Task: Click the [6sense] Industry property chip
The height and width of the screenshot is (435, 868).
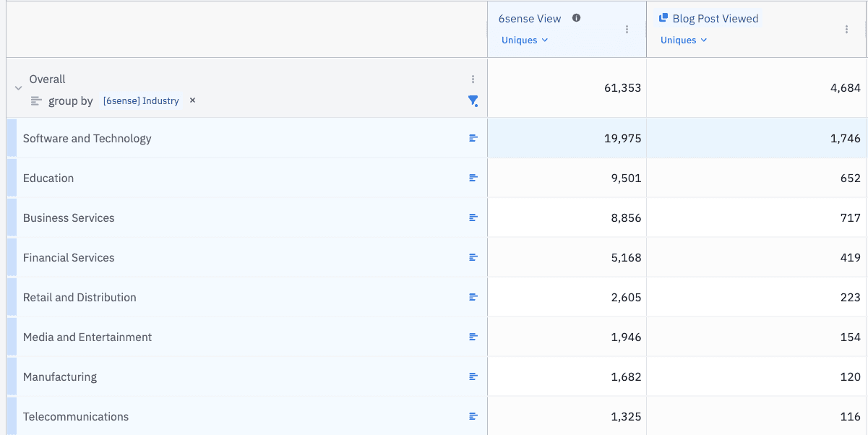Action: (x=141, y=101)
